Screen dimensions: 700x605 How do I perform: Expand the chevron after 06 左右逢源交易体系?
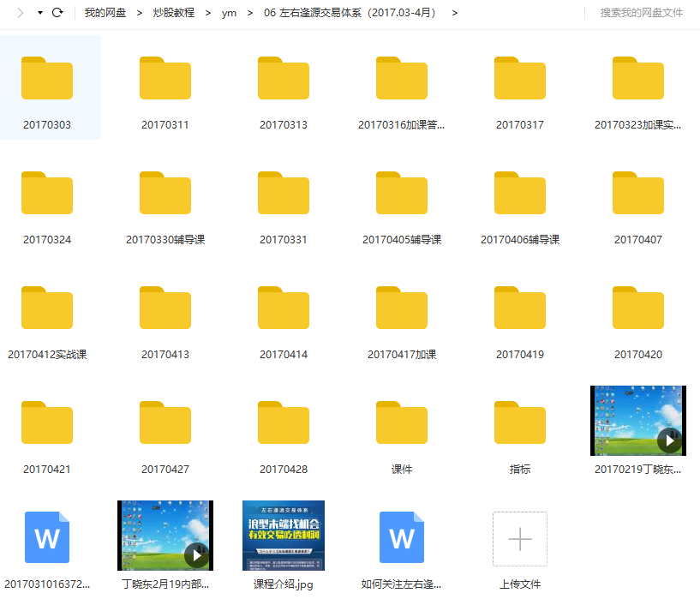(x=454, y=13)
